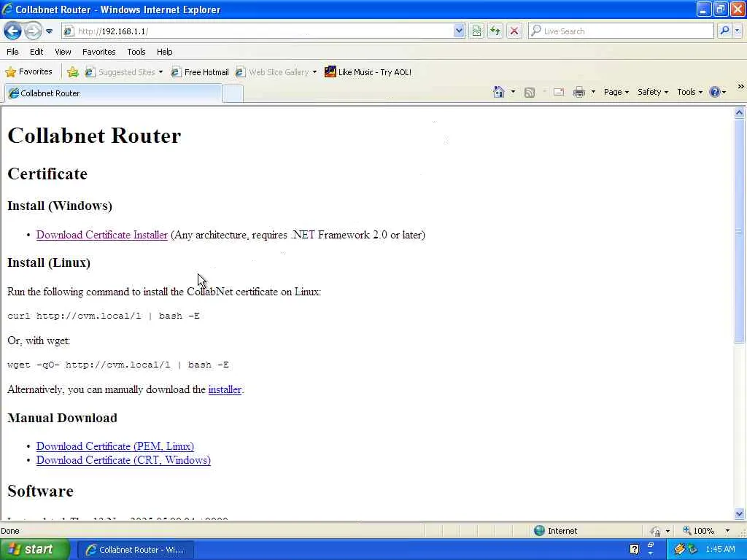Click the scrollbar down arrow

pyautogui.click(x=740, y=514)
